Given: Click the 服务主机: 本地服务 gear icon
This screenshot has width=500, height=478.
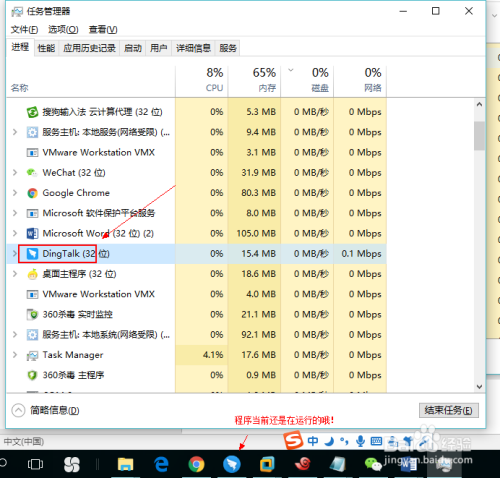Looking at the screenshot, I should [32, 132].
